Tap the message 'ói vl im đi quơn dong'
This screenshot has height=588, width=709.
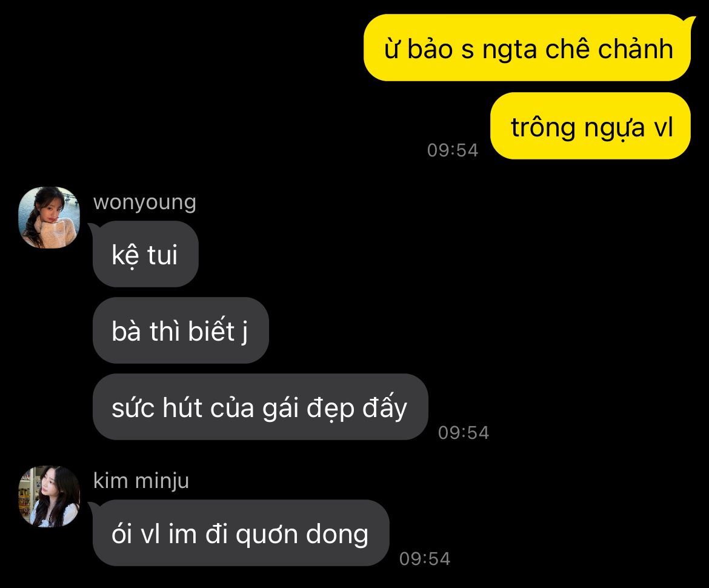pos(240,533)
